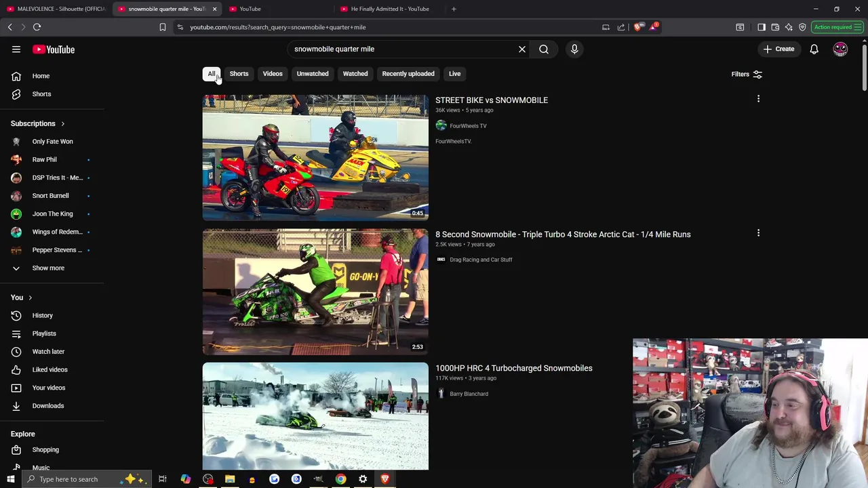Open FourWheels TV channel avatar
Image resolution: width=868 pixels, height=488 pixels.
point(441,125)
